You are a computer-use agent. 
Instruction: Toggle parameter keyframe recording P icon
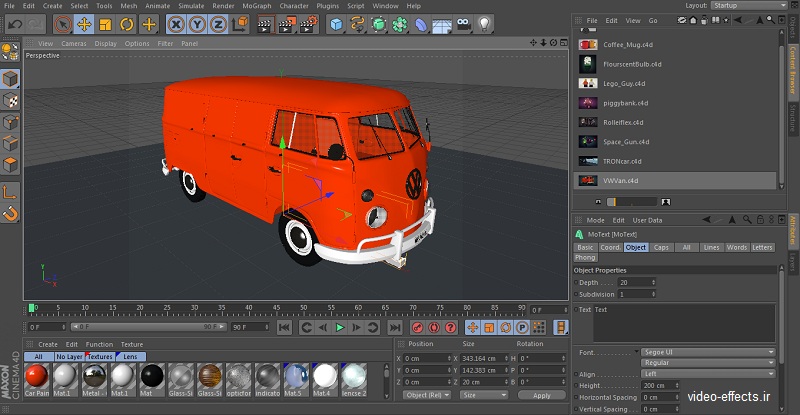[522, 328]
